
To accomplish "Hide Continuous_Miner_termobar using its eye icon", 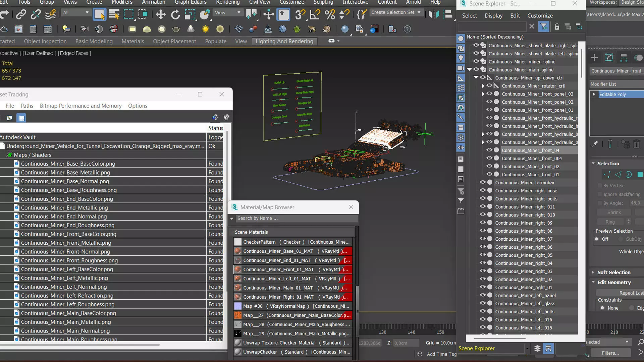I will point(483,182).
